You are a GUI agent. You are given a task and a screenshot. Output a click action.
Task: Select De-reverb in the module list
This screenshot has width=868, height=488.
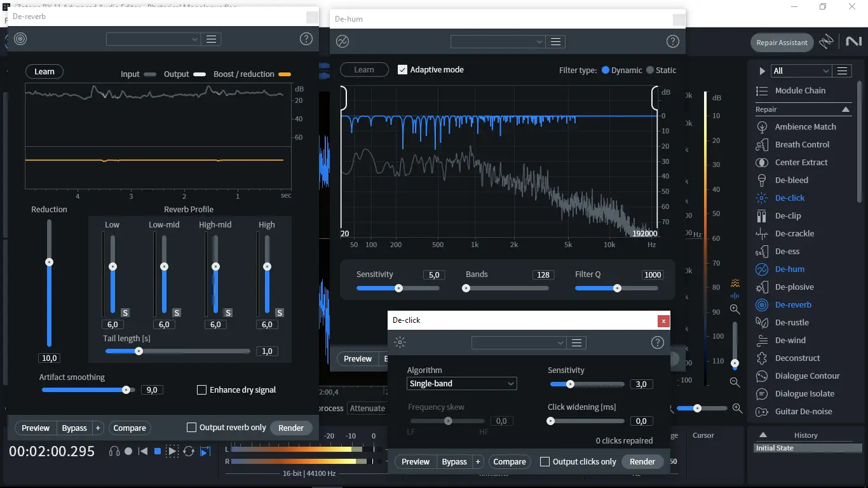784,304
